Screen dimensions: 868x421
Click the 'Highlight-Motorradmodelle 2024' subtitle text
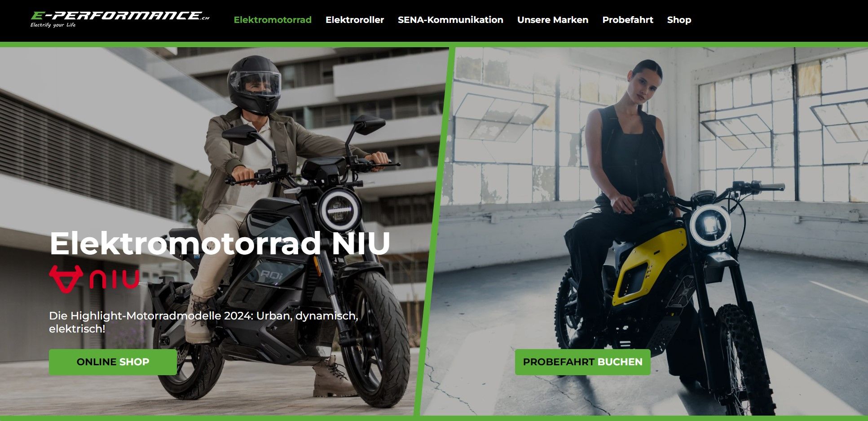tap(203, 322)
